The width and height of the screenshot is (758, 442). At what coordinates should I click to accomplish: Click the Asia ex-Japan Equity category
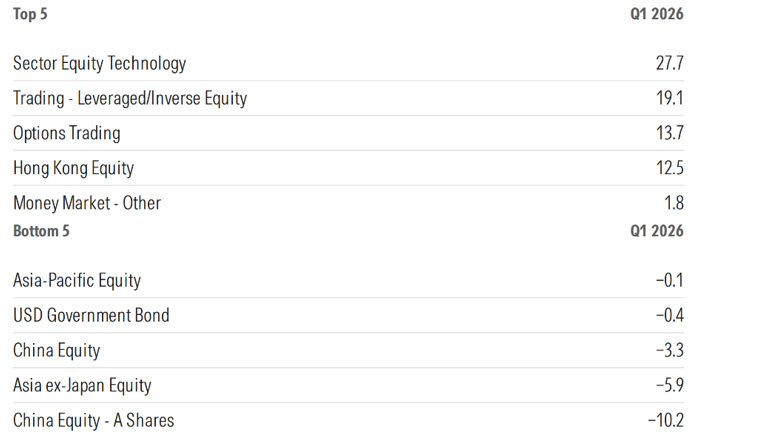point(82,385)
